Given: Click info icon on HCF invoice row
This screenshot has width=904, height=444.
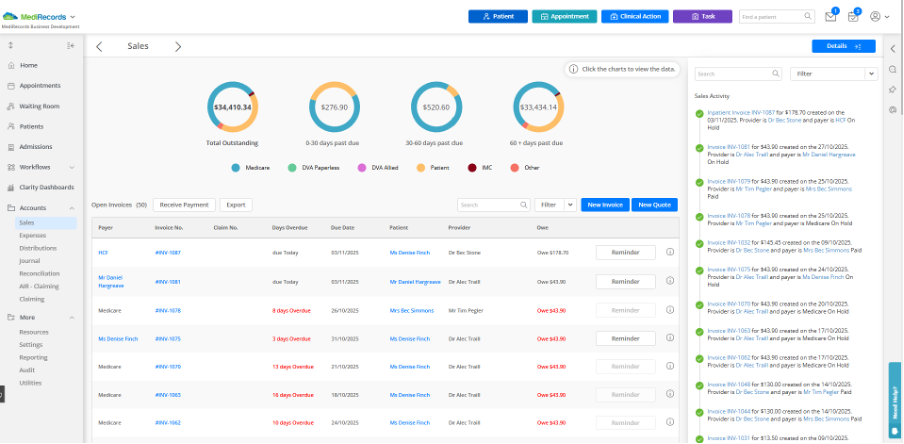Looking at the screenshot, I should click(670, 252).
